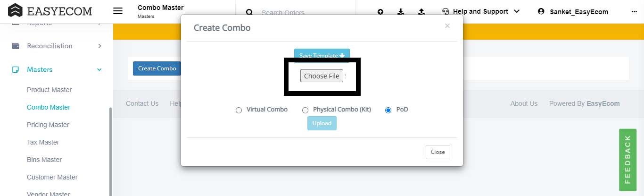Click the download arrow icon in header
The width and height of the screenshot is (644, 196).
[401, 11]
